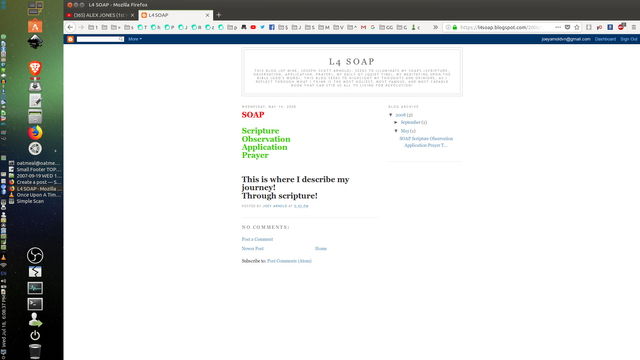Image resolution: width=640 pixels, height=360 pixels.
Task: Click the Sign Out link
Action: 629,39
